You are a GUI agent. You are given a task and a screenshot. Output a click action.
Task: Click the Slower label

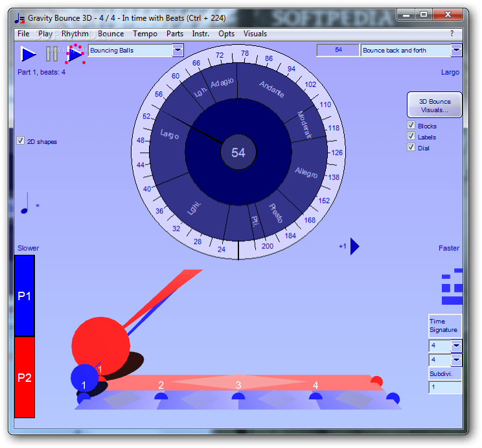(x=28, y=248)
